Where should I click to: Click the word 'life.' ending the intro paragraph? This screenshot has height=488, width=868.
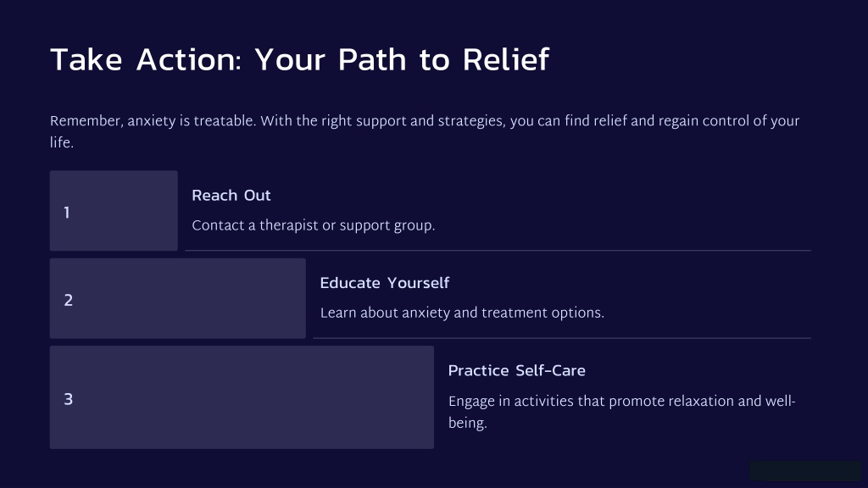click(x=61, y=142)
